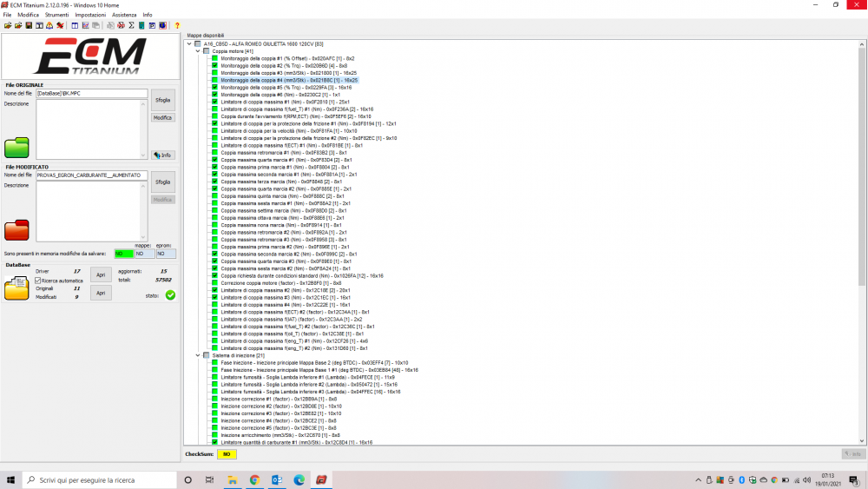Click the volume speaker tray icon
868x489 pixels.
click(807, 480)
